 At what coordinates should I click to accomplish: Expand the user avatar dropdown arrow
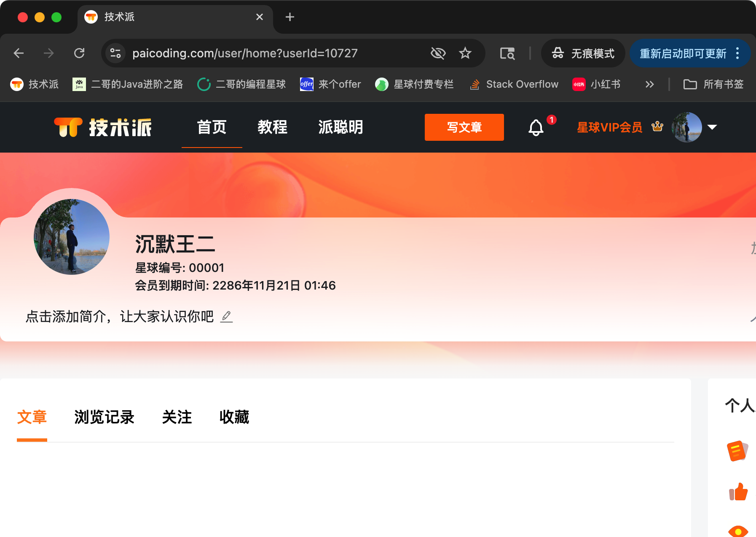[712, 127]
